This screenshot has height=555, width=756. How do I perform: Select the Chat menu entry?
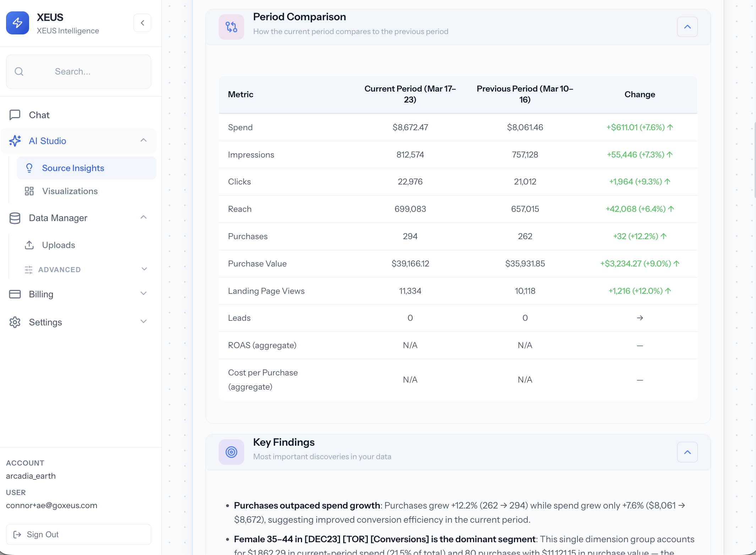pos(39,115)
